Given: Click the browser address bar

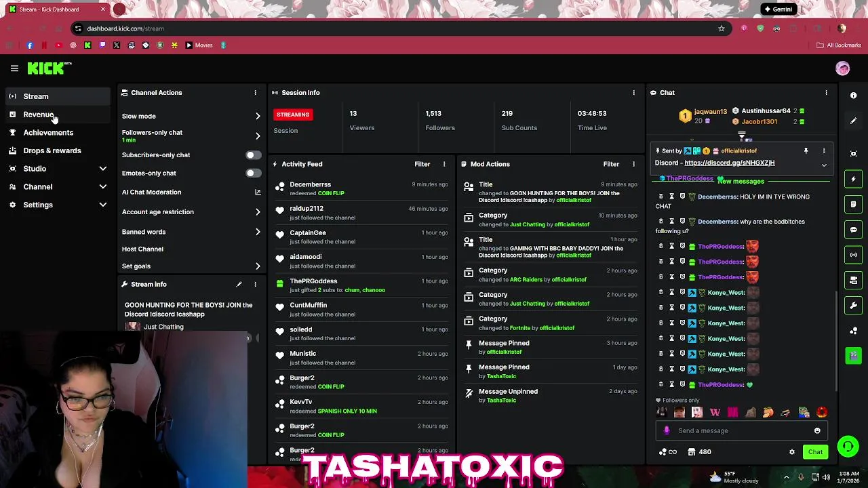Looking at the screenshot, I should point(400,28).
